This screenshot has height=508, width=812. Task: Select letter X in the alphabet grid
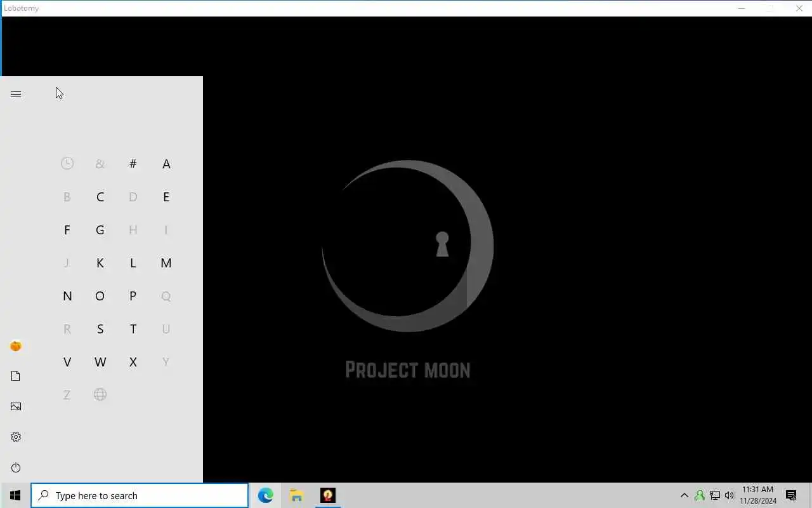133,362
